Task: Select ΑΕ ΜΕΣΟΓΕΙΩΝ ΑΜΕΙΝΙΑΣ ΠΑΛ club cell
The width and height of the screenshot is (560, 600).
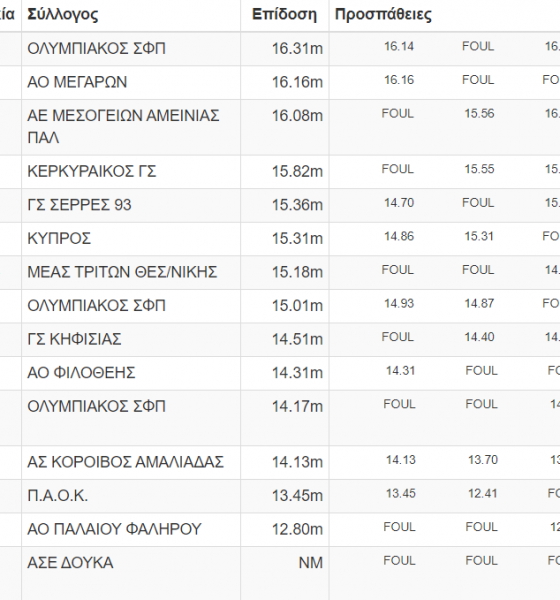Action: click(131, 127)
